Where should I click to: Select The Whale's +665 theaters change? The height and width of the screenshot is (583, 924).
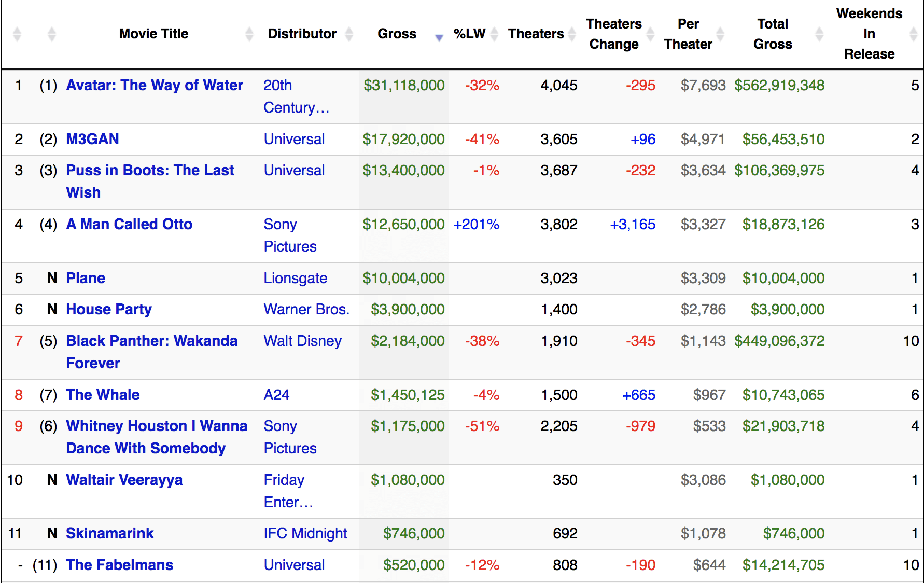pyautogui.click(x=639, y=395)
